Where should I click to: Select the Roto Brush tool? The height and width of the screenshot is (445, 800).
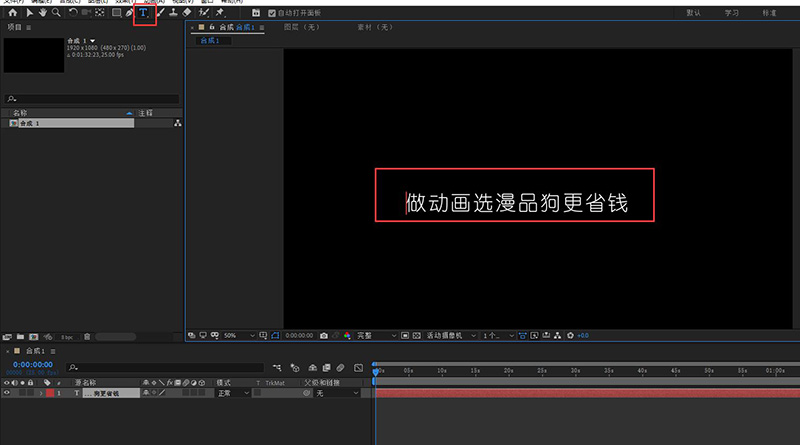[x=204, y=13]
